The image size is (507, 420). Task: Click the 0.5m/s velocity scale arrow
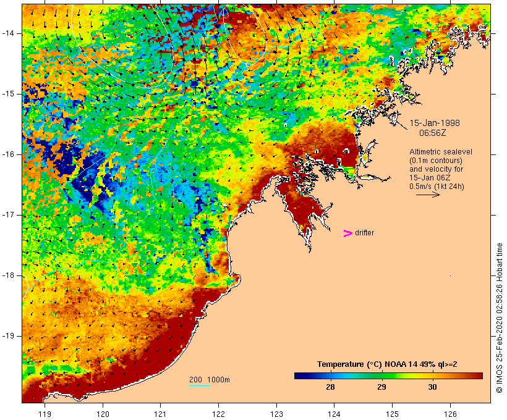(428, 195)
